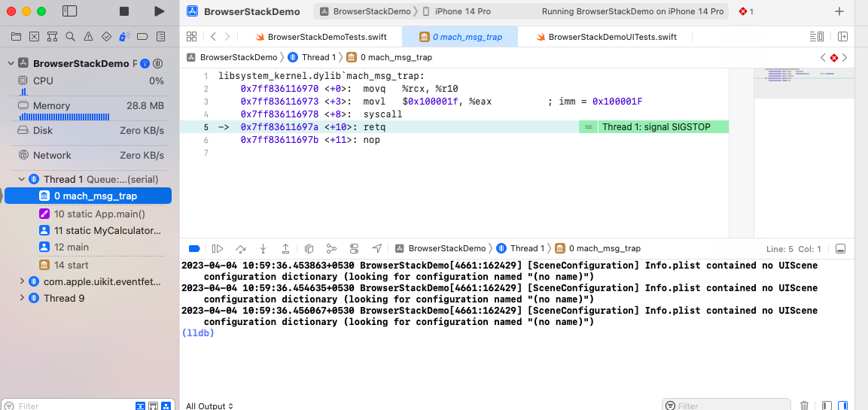The image size is (868, 410).
Task: Hide the debug area panel
Action: pos(840,249)
